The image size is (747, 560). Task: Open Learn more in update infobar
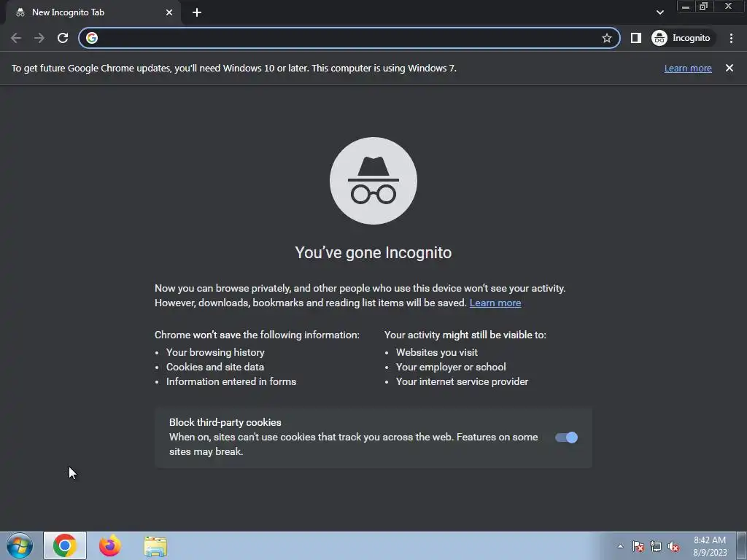coord(688,68)
